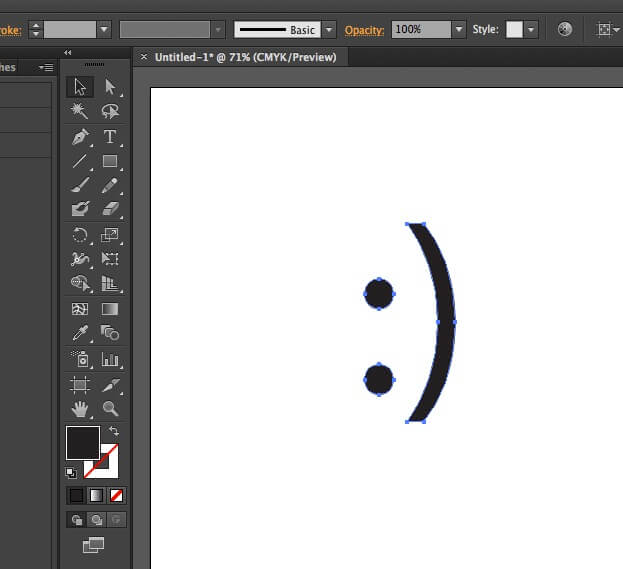Select the Free Transform tool

point(110,259)
